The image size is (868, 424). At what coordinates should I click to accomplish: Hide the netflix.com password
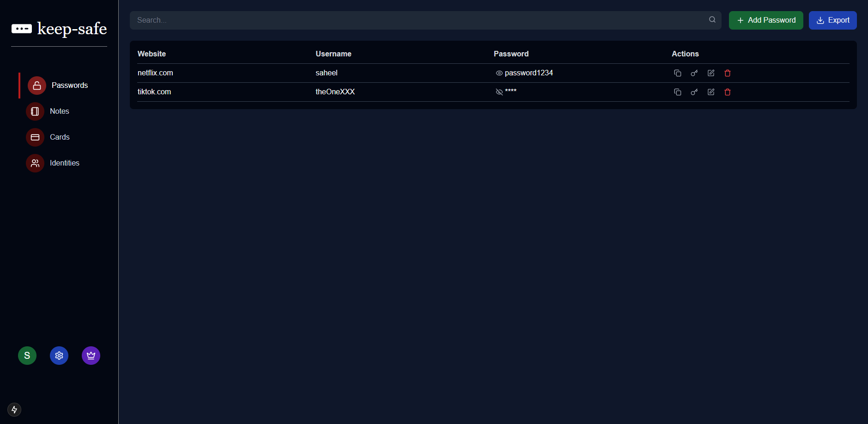tap(499, 73)
